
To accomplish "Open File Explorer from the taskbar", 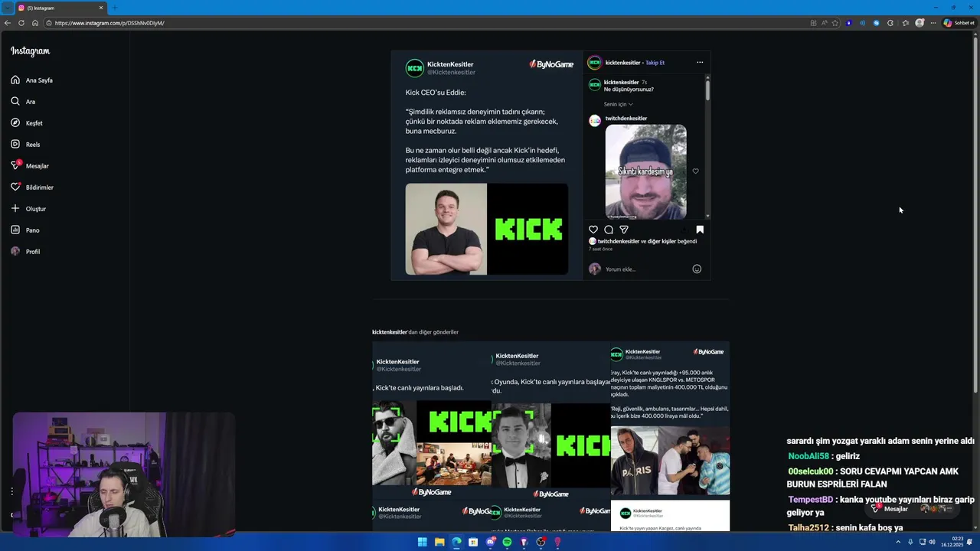I will (x=439, y=542).
